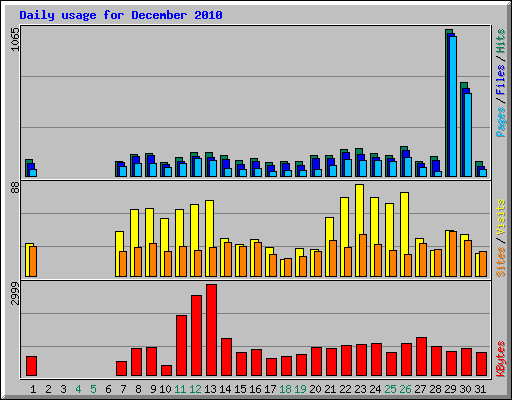
Task: Click day label 7 on the axis
Action: point(123,389)
